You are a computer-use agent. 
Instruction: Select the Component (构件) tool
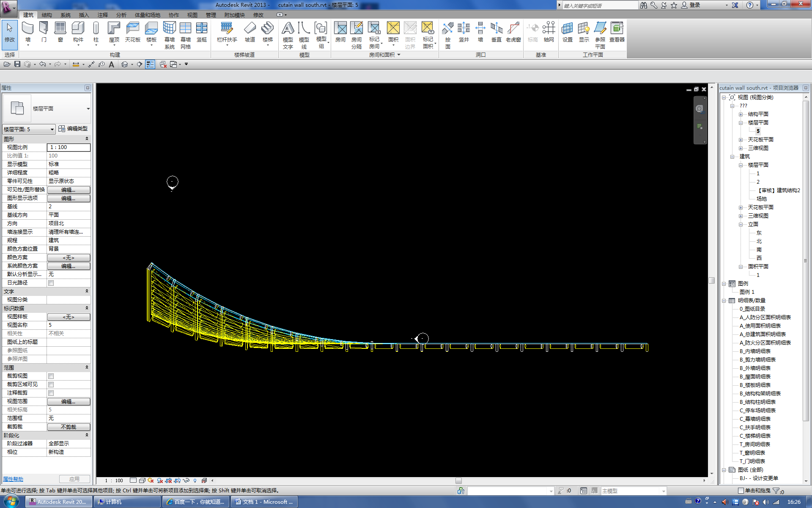click(x=78, y=32)
